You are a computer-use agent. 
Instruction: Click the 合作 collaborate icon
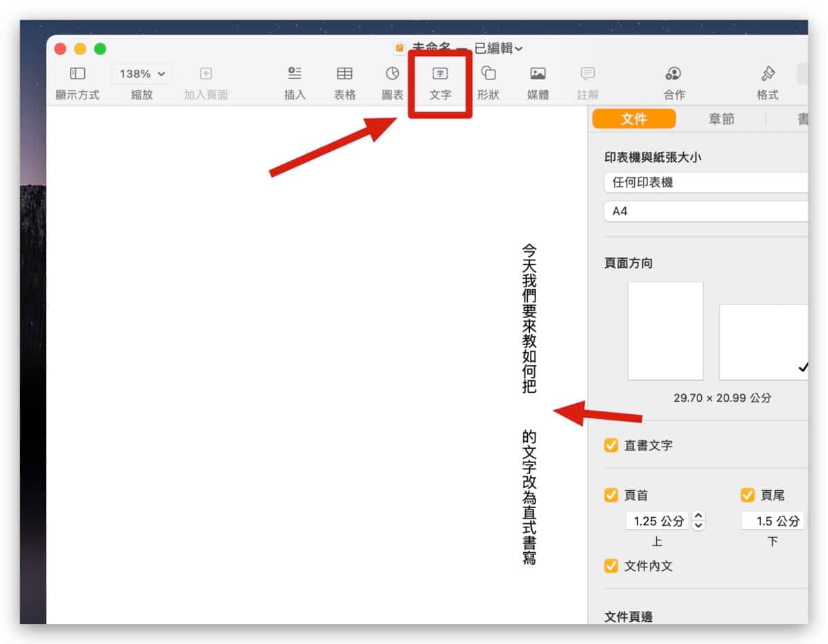(x=673, y=74)
